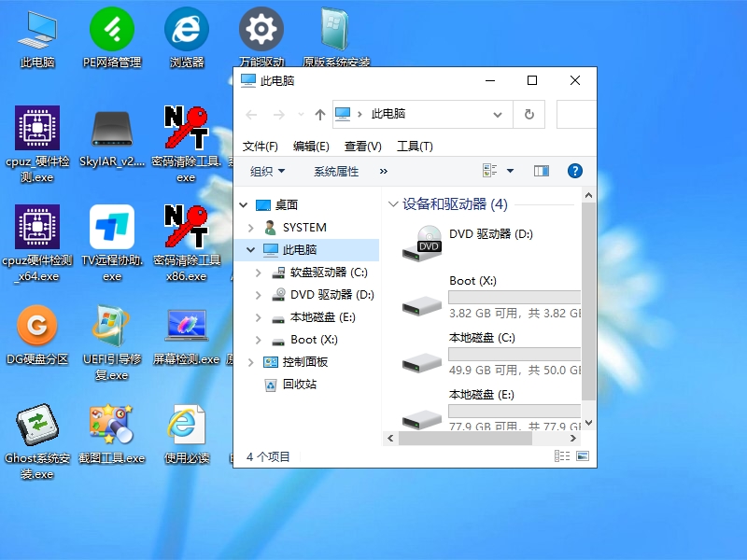Expand the SYSTEM tree node
The width and height of the screenshot is (747, 560).
tap(251, 228)
